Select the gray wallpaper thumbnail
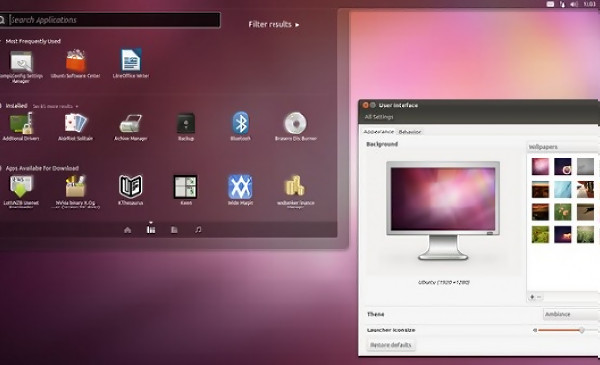Screen dimensions: 600x365 (x=585, y=166)
